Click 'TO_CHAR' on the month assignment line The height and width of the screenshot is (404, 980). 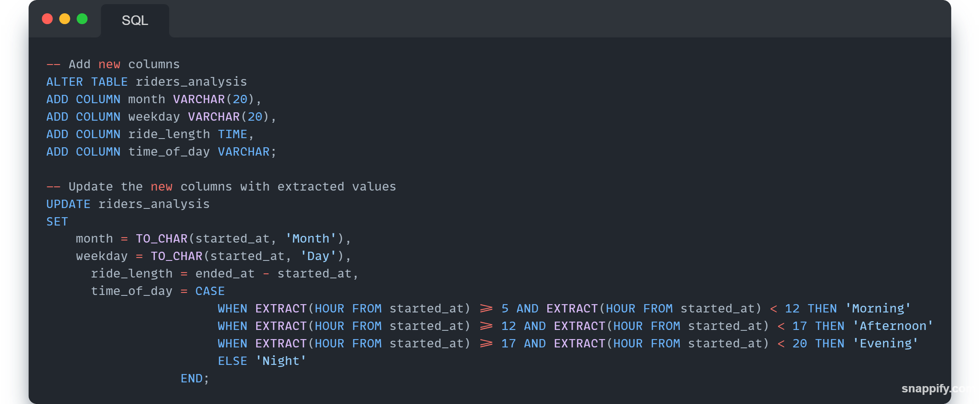click(162, 238)
